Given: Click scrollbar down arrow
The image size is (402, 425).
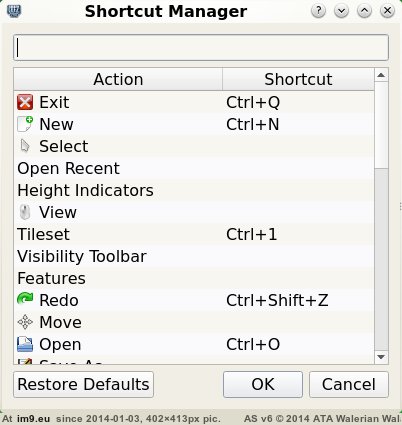Looking at the screenshot, I should coord(381,357).
